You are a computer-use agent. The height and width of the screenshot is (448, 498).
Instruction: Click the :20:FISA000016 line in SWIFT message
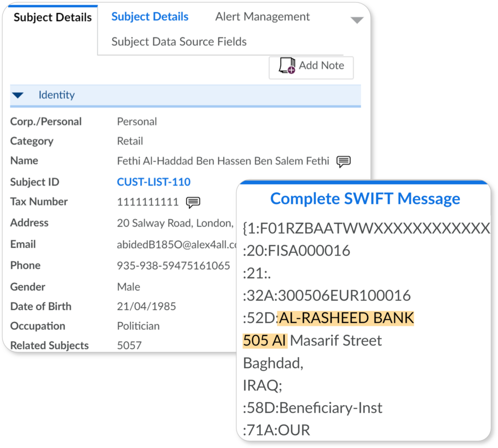(x=296, y=251)
